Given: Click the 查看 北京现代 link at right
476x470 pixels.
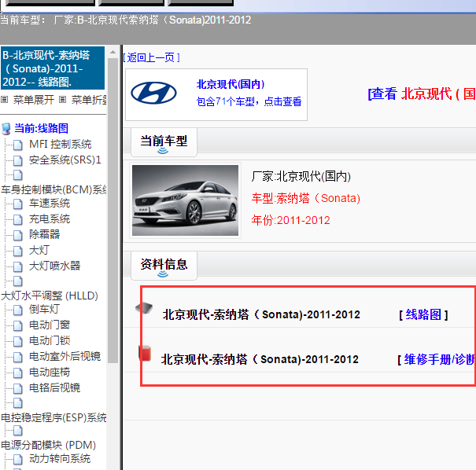Looking at the screenshot, I should coord(422,94).
